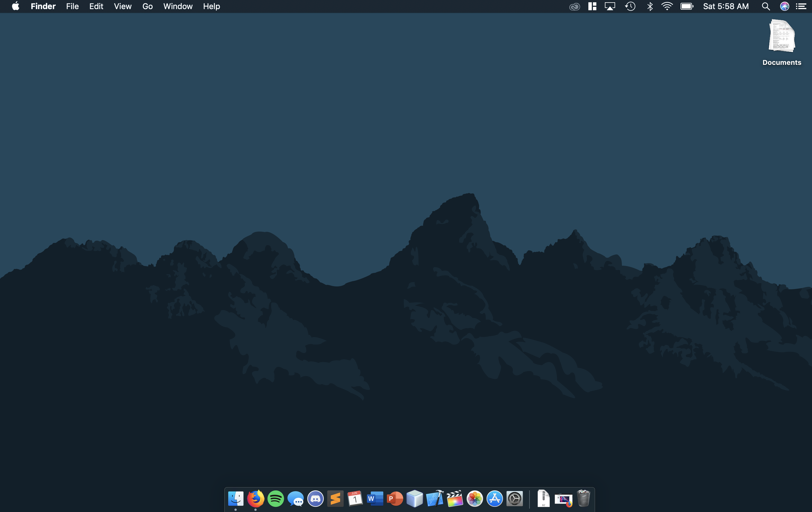The image size is (812, 512).
Task: Launch Final Cut Pro from the Dock
Action: (455, 499)
